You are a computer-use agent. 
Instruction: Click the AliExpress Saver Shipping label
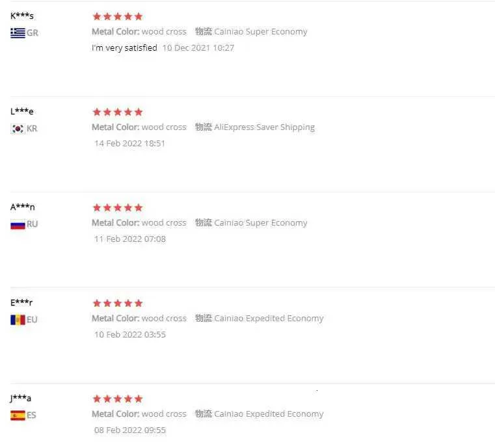pos(264,127)
